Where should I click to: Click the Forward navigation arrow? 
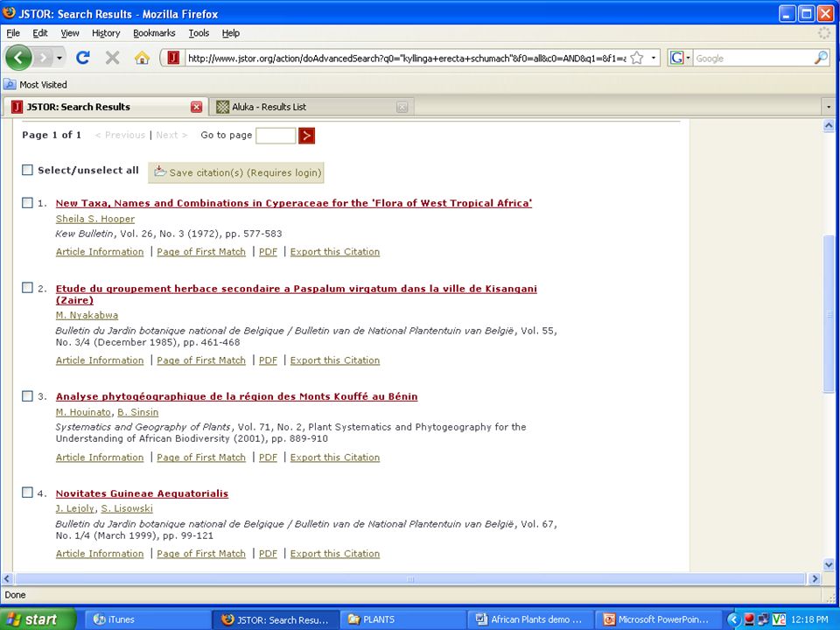(43, 58)
